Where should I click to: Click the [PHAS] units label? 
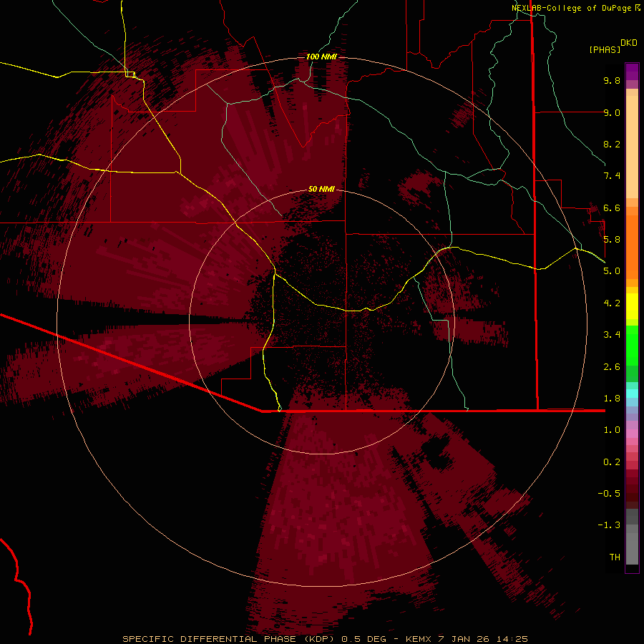pos(605,49)
